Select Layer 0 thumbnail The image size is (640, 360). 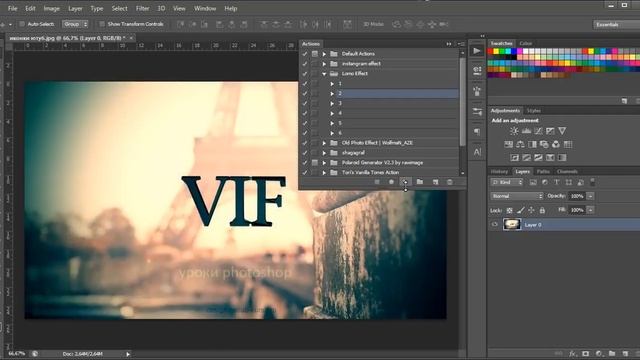click(512, 224)
